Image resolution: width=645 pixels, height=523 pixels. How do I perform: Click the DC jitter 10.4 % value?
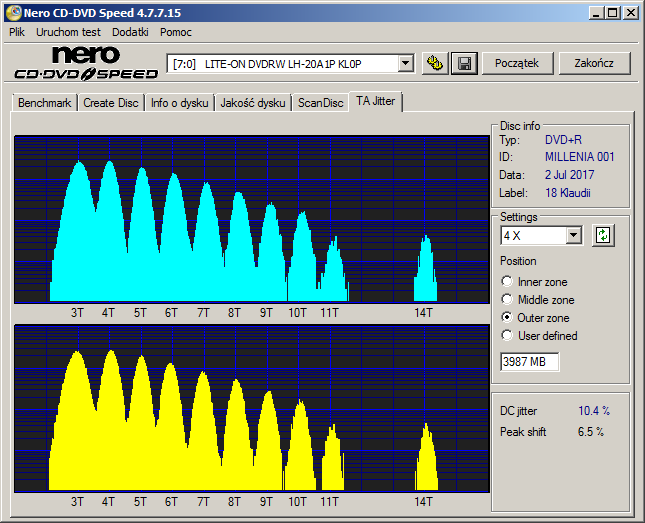594,411
